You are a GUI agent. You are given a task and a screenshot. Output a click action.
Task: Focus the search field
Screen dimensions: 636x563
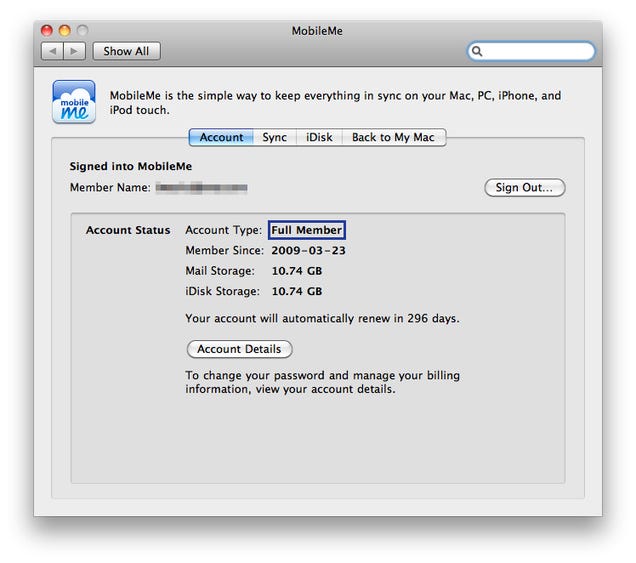(531, 51)
